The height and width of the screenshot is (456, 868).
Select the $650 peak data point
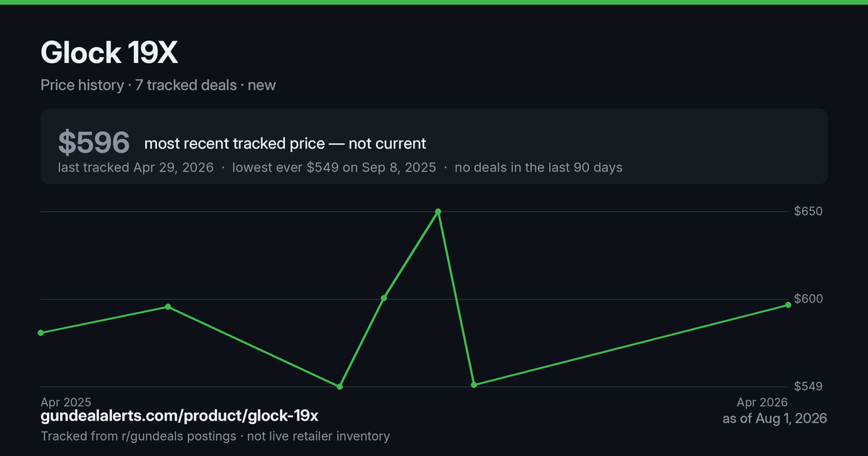pos(438,212)
